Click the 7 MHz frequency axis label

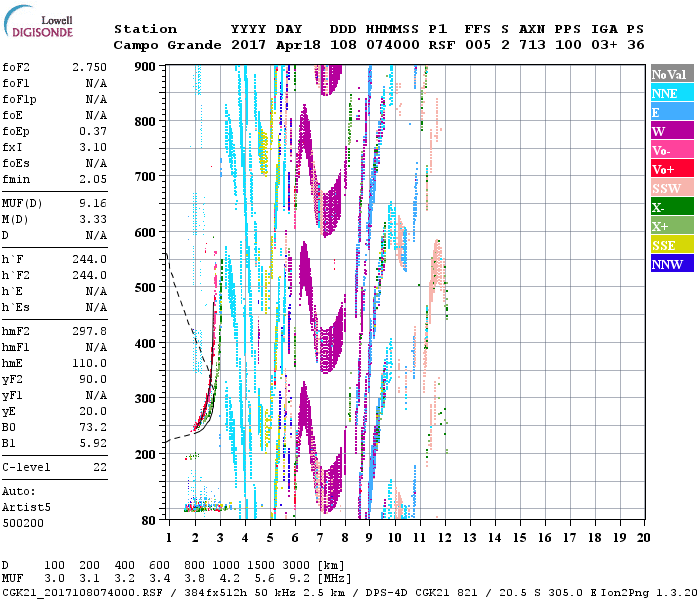(320, 538)
